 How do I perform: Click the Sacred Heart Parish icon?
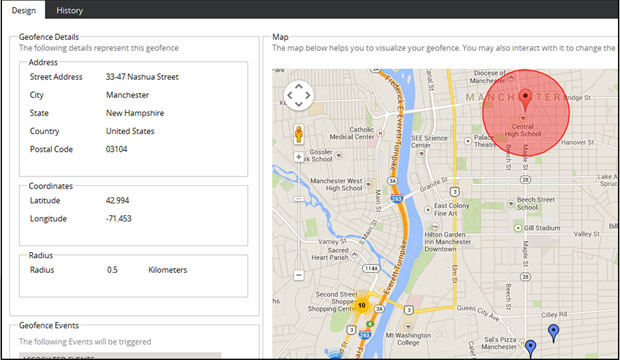[x=354, y=254]
